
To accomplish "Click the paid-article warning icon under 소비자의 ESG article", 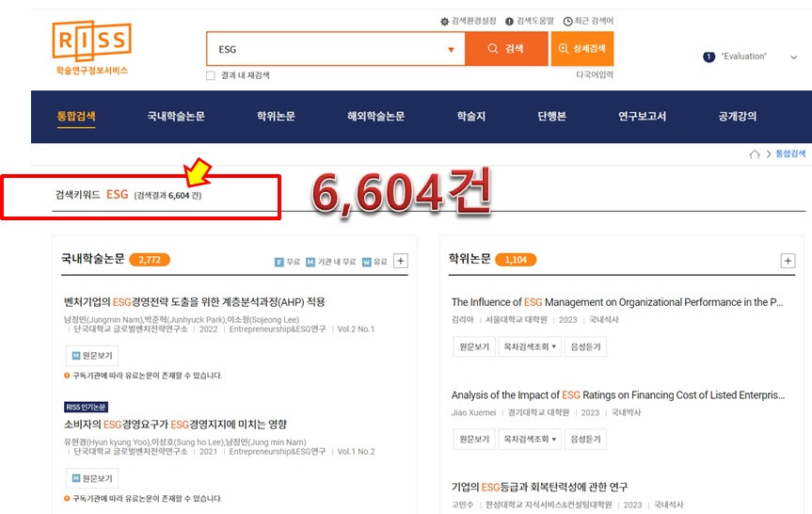I will 67,498.
